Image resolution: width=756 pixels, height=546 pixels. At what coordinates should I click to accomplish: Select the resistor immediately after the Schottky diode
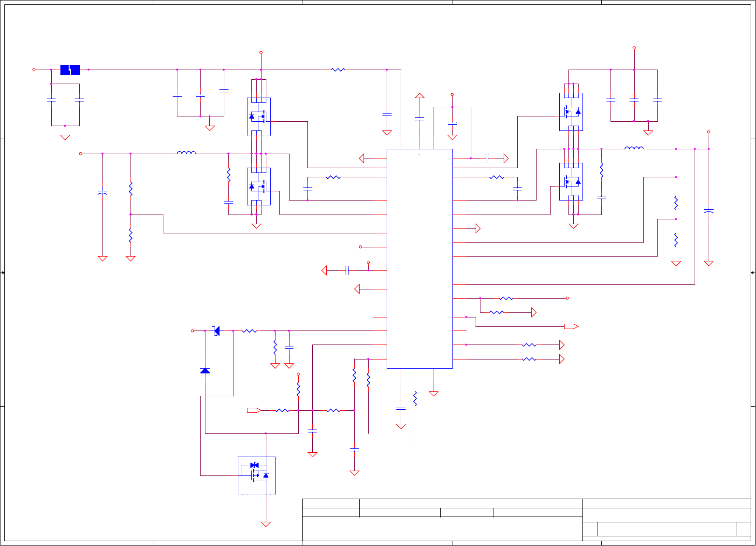click(x=249, y=331)
